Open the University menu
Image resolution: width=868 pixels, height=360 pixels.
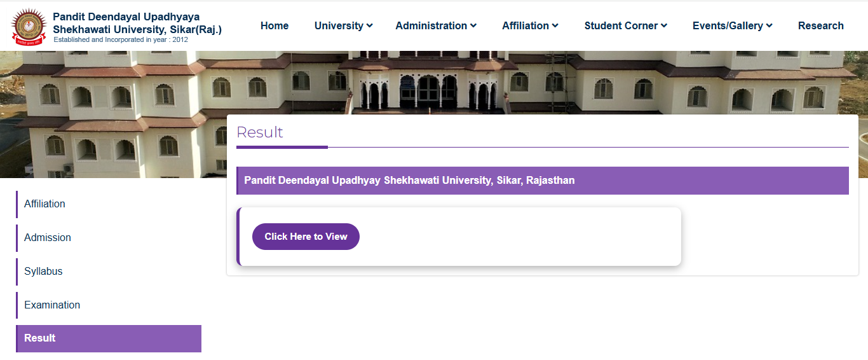point(343,25)
